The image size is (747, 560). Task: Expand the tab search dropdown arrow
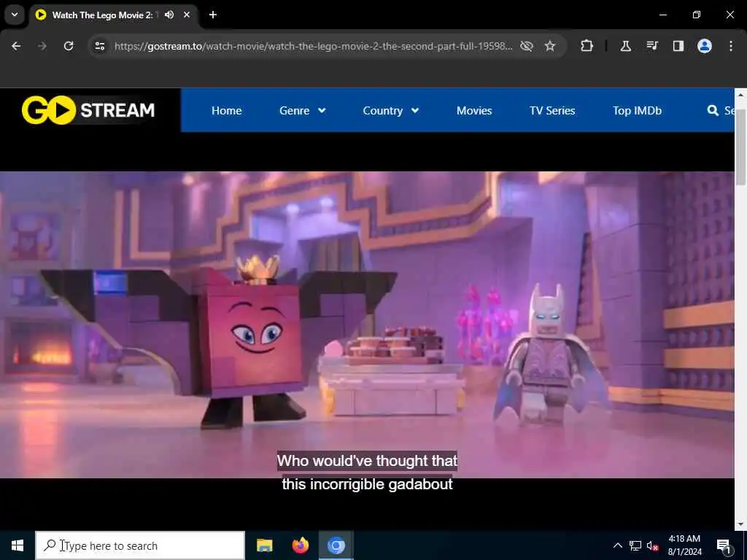click(x=15, y=15)
